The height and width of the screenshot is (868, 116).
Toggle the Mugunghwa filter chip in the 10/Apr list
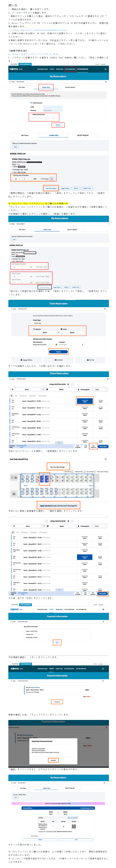point(32,396)
